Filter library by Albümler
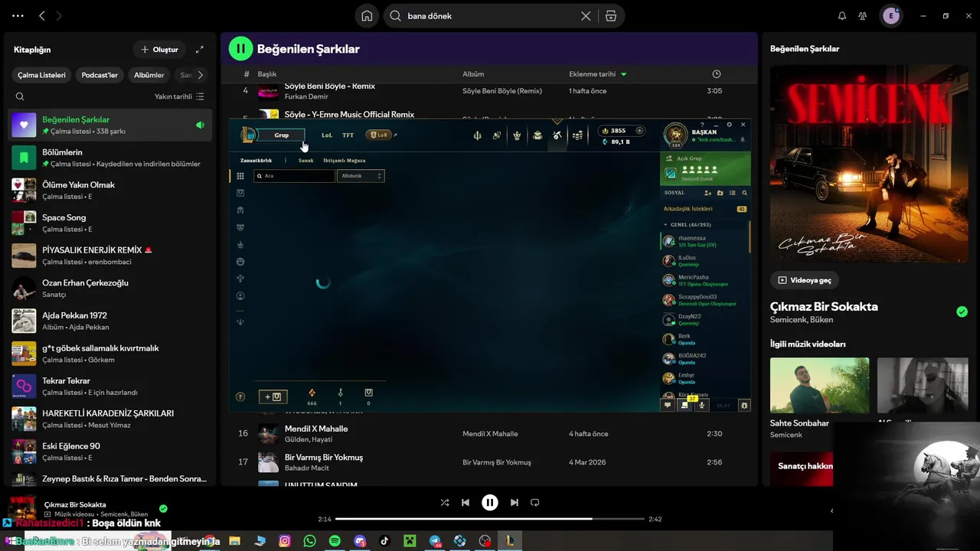 click(x=149, y=75)
